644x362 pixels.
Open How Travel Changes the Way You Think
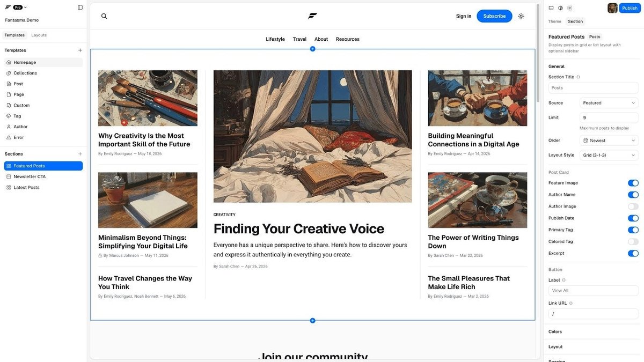145,283
